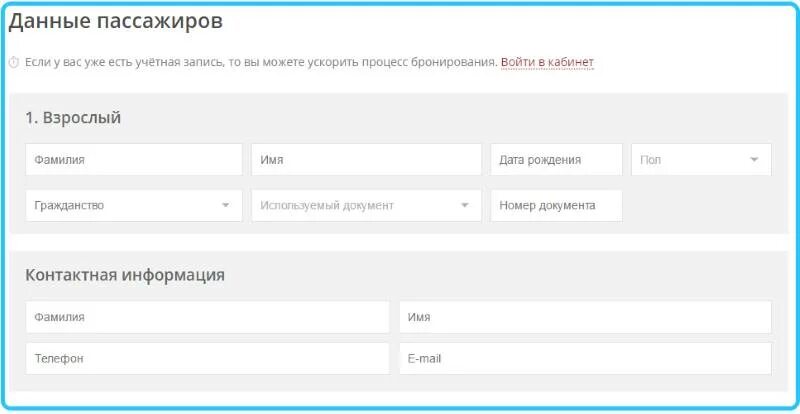Screen dimensions: 800x414
Task: Focus the Телефон input field
Action: 208,358
